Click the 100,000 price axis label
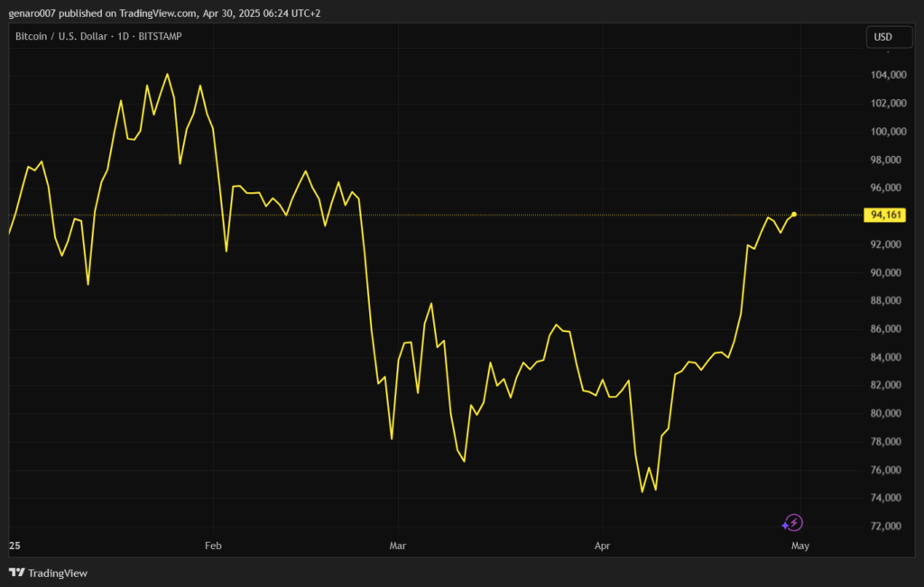Image resolution: width=924 pixels, height=587 pixels. point(886,132)
